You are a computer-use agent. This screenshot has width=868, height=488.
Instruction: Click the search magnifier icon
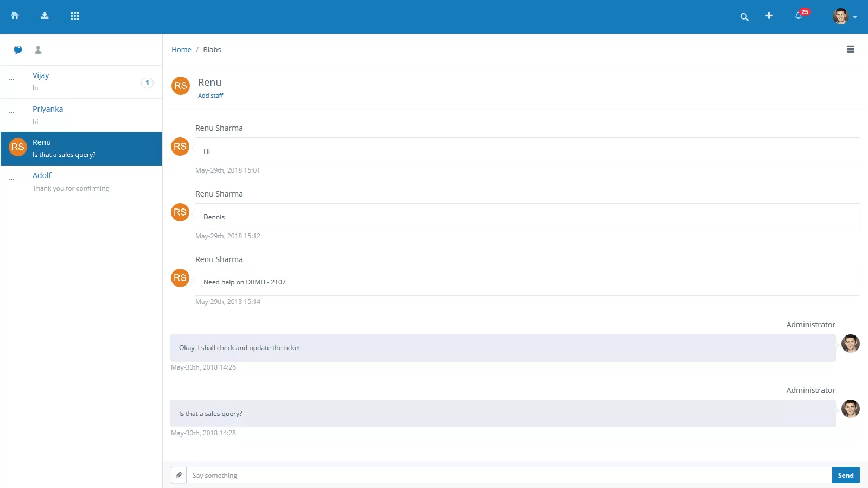tap(744, 17)
